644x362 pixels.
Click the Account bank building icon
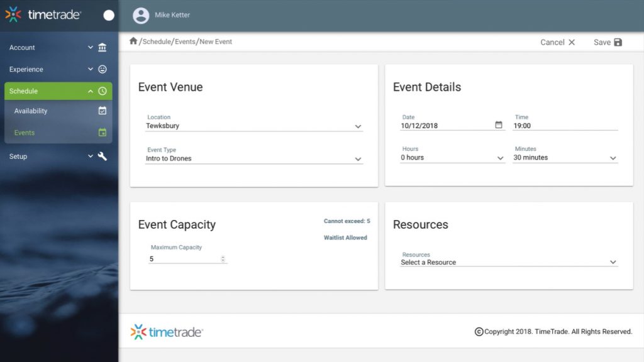(103, 48)
